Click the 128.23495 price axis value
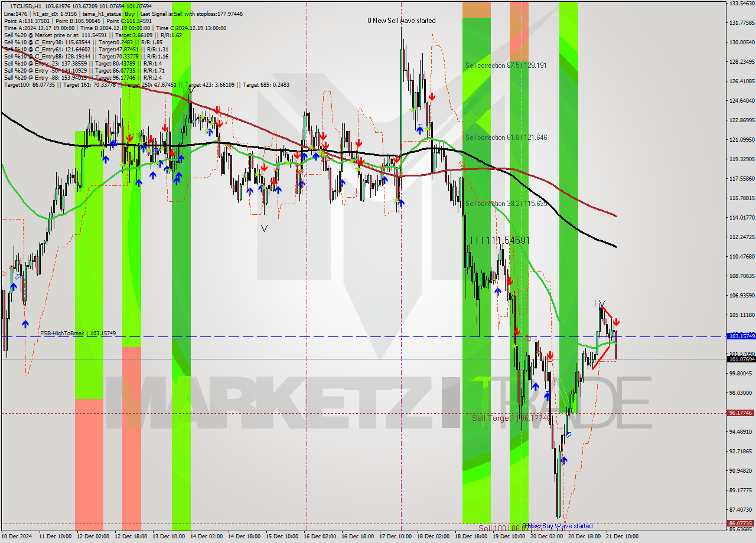 point(741,62)
